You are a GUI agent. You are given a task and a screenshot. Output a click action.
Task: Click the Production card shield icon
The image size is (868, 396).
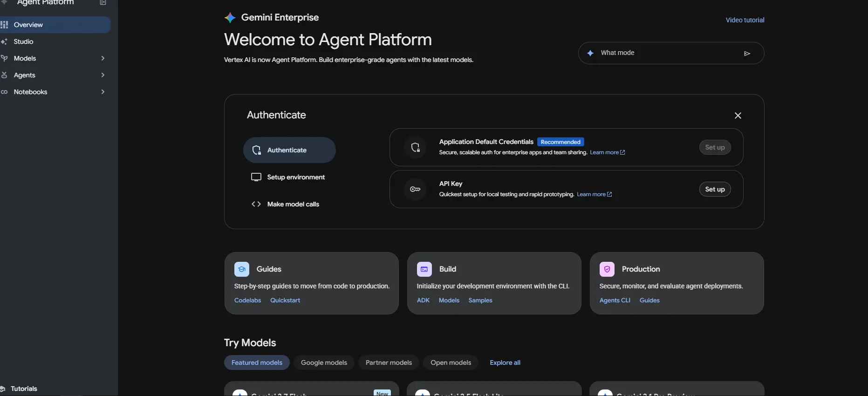[607, 269]
